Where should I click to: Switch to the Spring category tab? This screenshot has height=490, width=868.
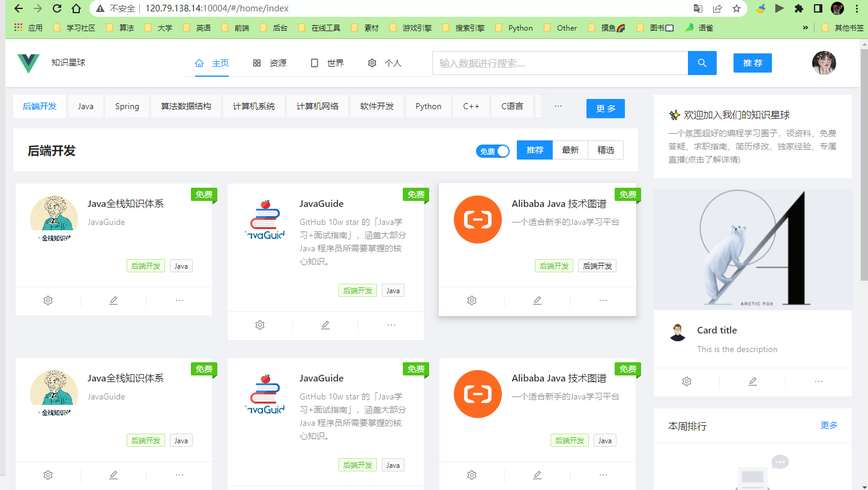click(127, 106)
